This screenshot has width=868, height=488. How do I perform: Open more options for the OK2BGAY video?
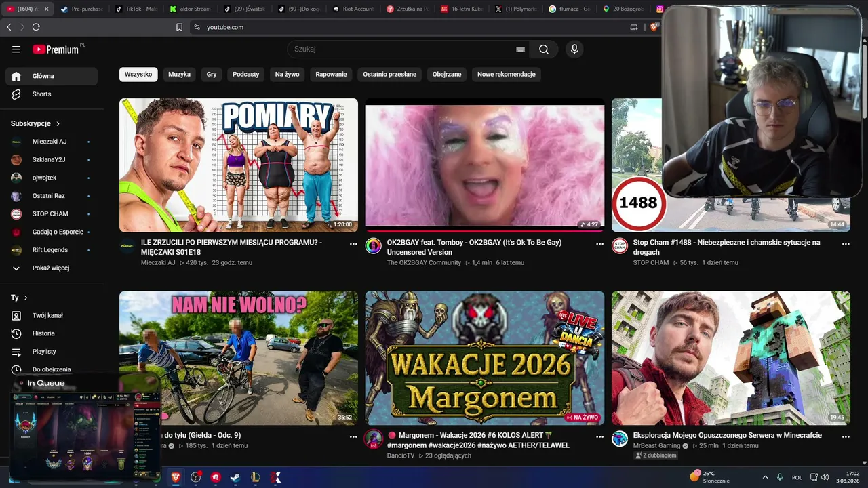599,244
